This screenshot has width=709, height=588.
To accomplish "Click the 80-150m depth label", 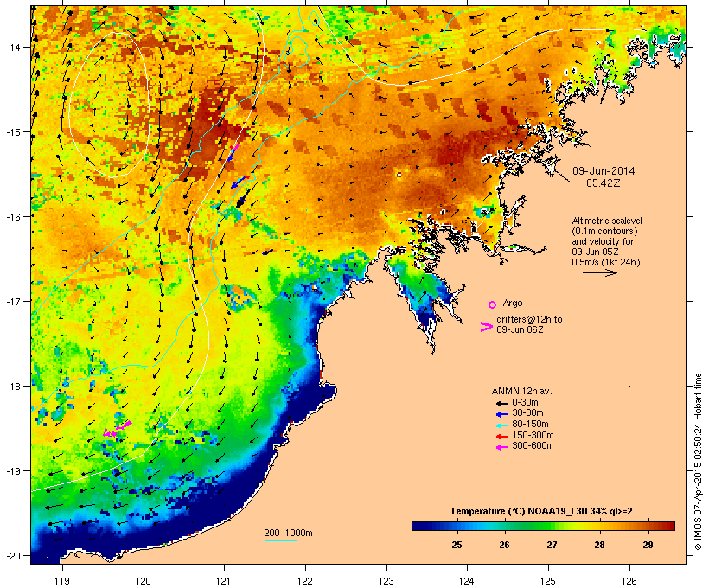I will point(530,425).
